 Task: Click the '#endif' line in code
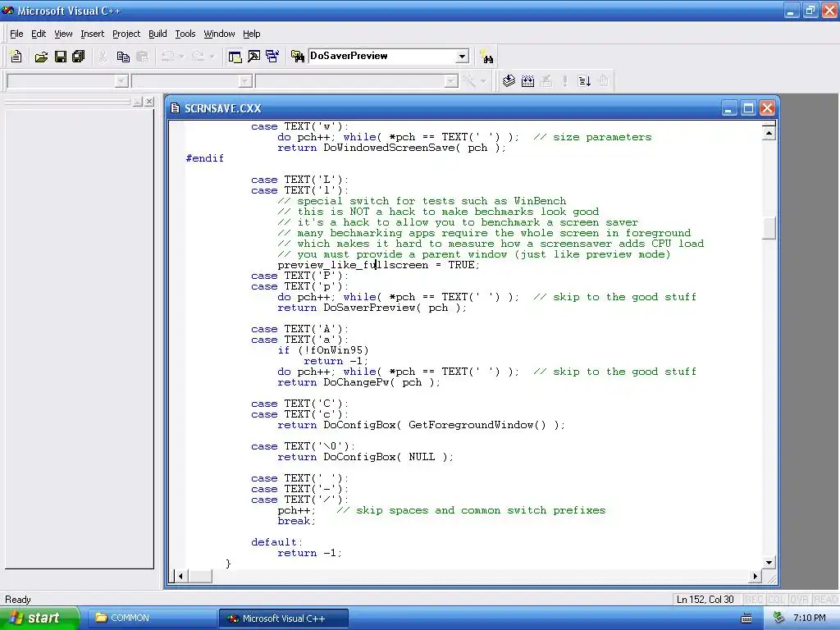pos(204,158)
